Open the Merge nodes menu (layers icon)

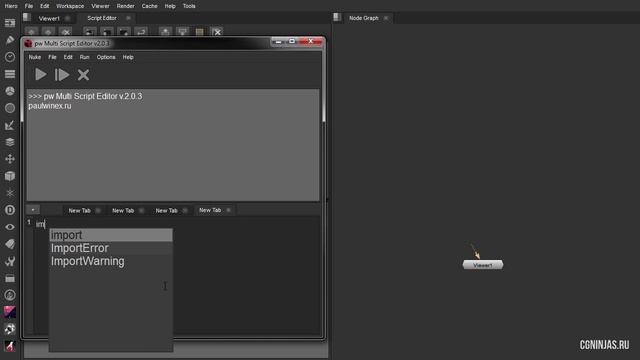pos(10,142)
